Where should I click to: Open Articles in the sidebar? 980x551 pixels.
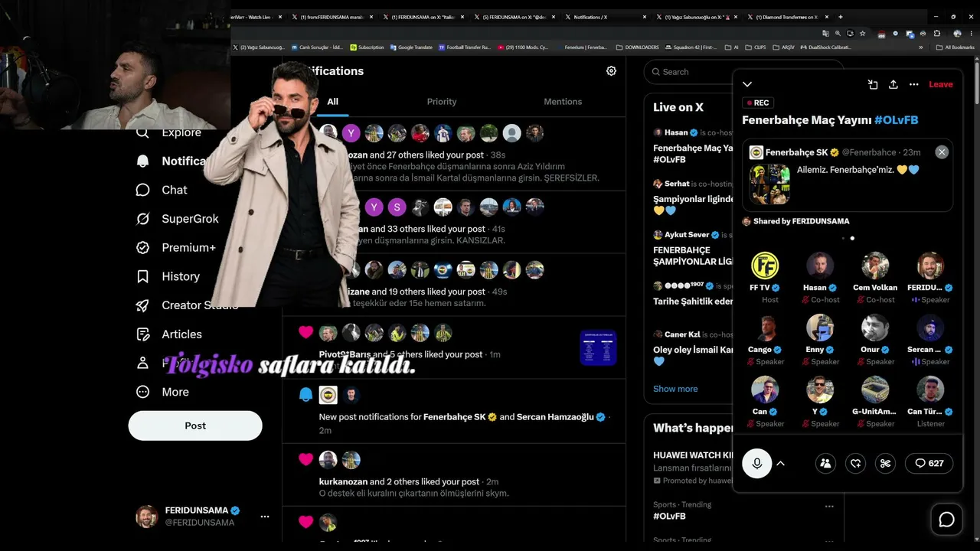tap(168, 334)
